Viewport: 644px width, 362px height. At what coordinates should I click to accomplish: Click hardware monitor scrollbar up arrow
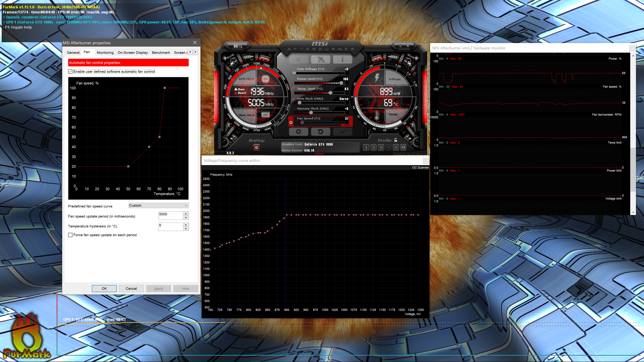633,56
